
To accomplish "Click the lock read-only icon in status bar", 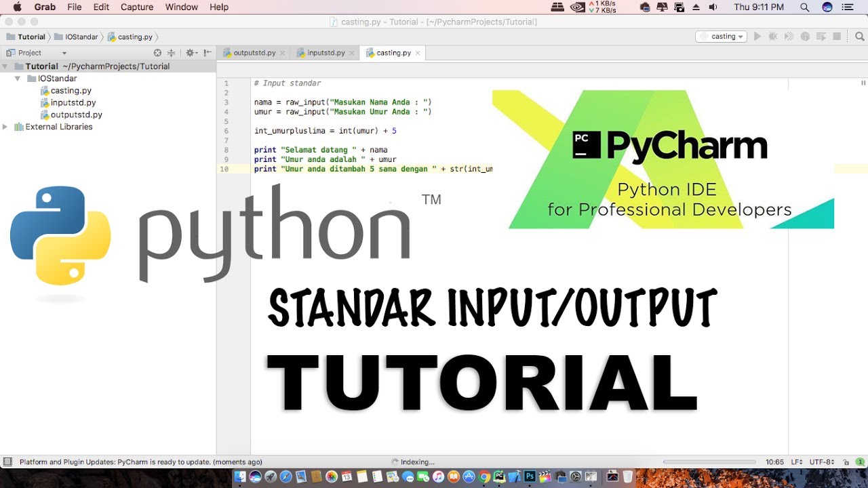I will (845, 462).
